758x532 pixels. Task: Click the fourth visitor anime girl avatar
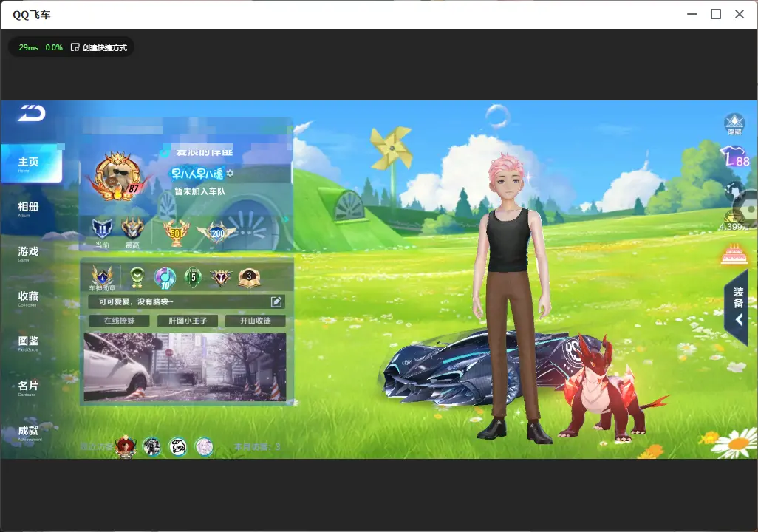(x=204, y=446)
